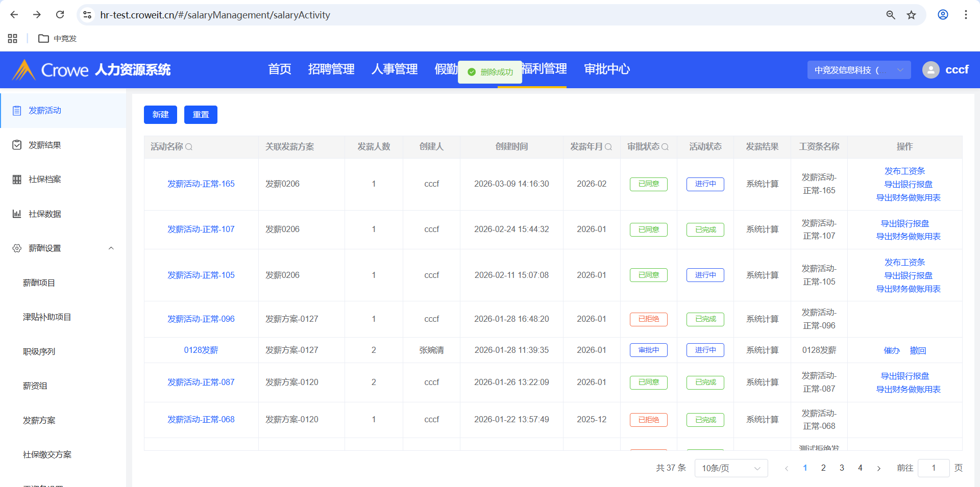The height and width of the screenshot is (487, 980).
Task: Open the 审批中心 navigation tab
Action: (x=606, y=69)
